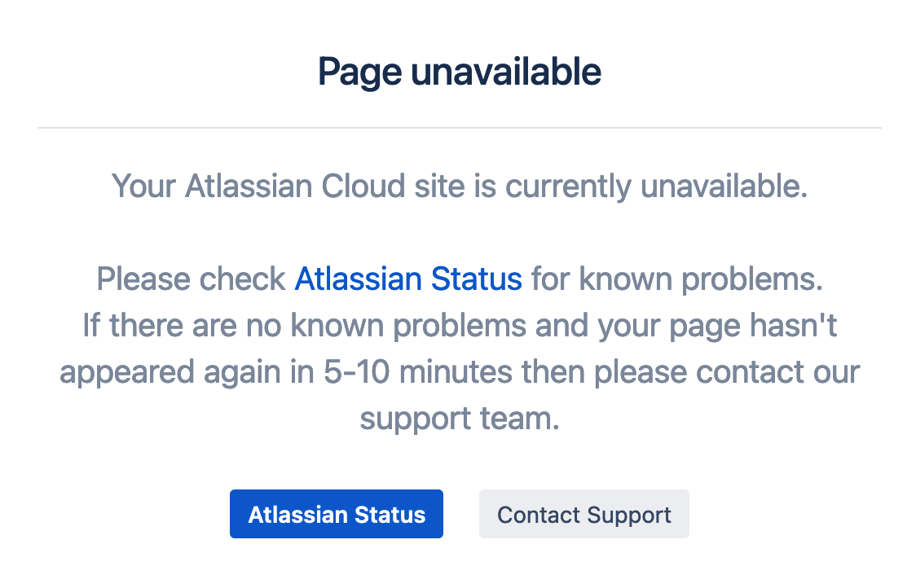Click the word 'unavailable' in the heading
This screenshot has height=588, width=916.
coord(506,72)
